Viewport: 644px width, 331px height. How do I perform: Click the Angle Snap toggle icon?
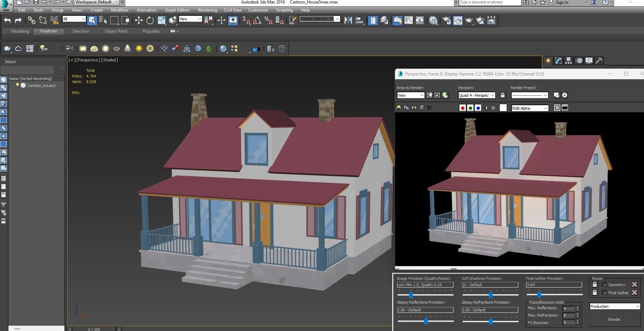point(257,20)
